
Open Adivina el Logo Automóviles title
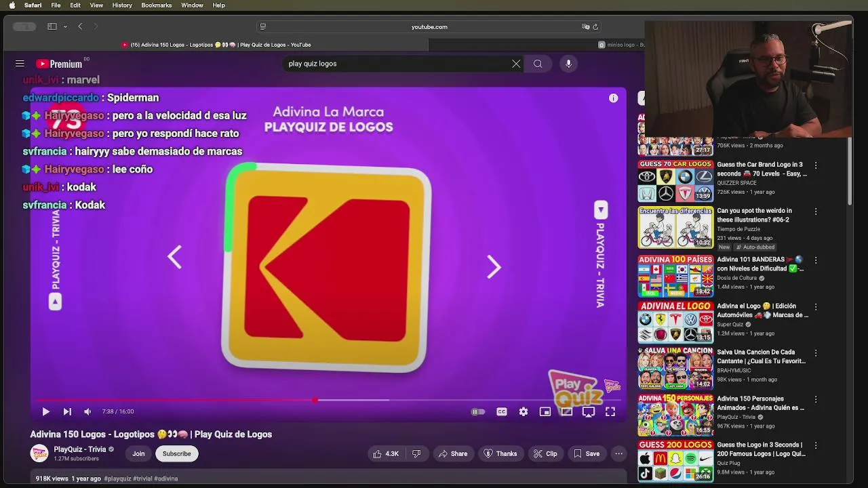[x=762, y=310]
